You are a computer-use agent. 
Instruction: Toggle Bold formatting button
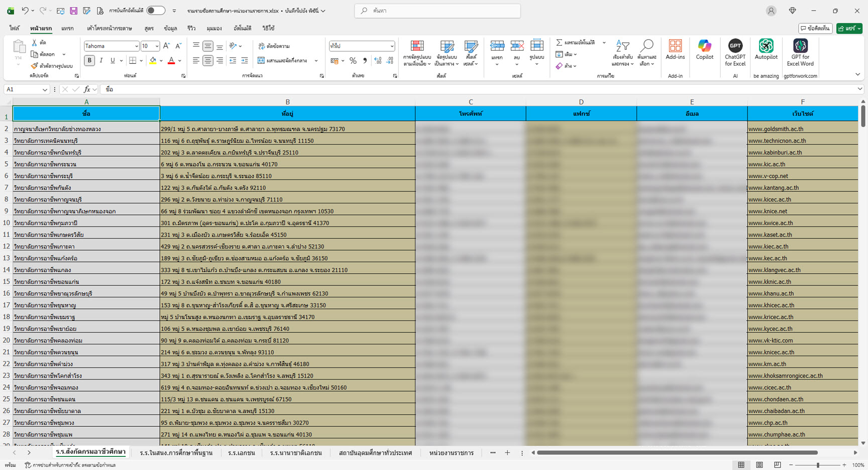89,61
